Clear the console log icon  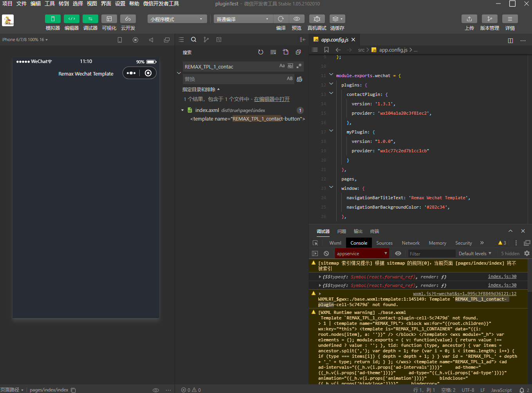coord(326,254)
